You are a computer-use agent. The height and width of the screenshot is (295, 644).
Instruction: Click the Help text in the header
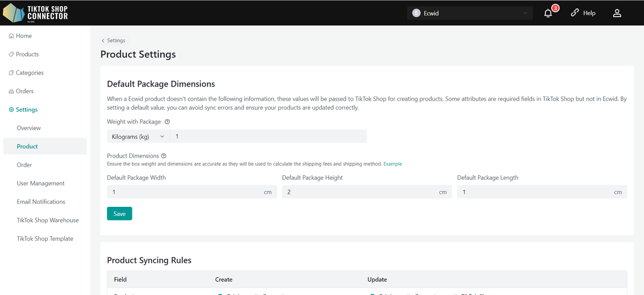(589, 13)
